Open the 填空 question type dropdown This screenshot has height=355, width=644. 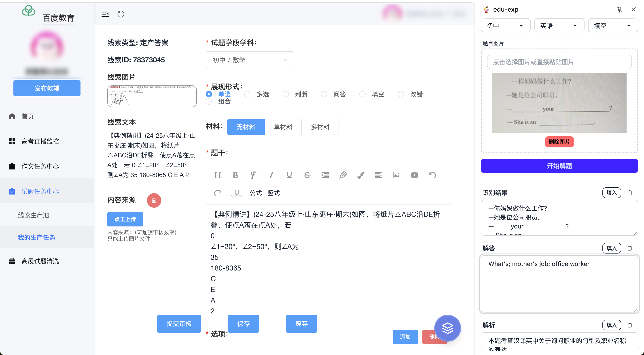[x=613, y=25]
